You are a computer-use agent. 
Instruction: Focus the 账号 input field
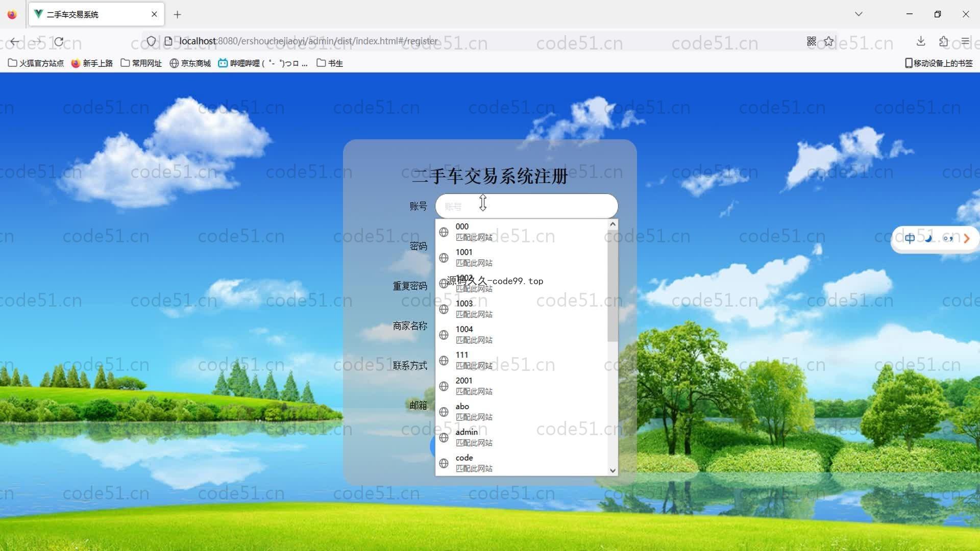[526, 206]
